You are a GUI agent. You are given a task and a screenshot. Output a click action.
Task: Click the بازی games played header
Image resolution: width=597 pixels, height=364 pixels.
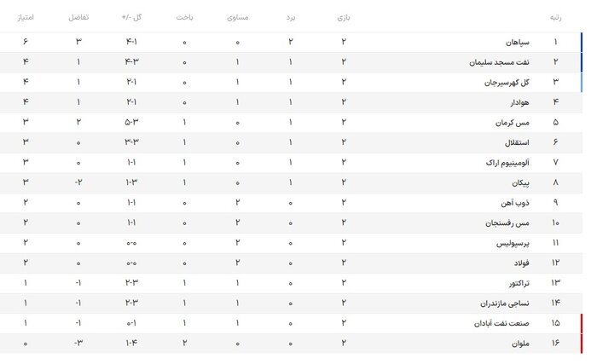(344, 17)
